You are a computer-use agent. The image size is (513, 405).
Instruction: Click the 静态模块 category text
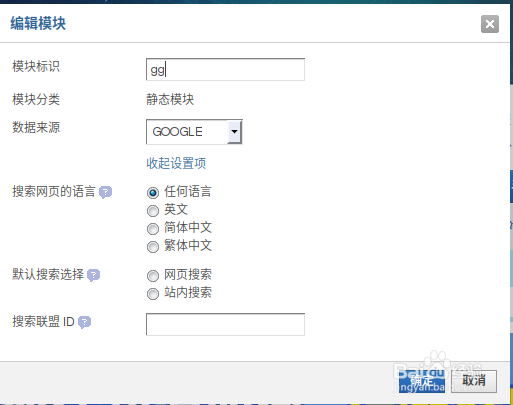170,99
